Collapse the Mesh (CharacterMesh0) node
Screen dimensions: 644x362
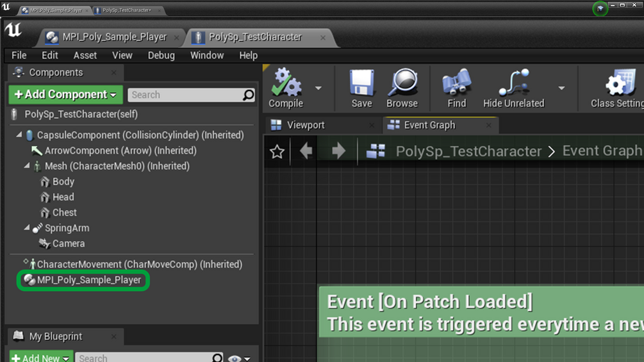(27, 166)
